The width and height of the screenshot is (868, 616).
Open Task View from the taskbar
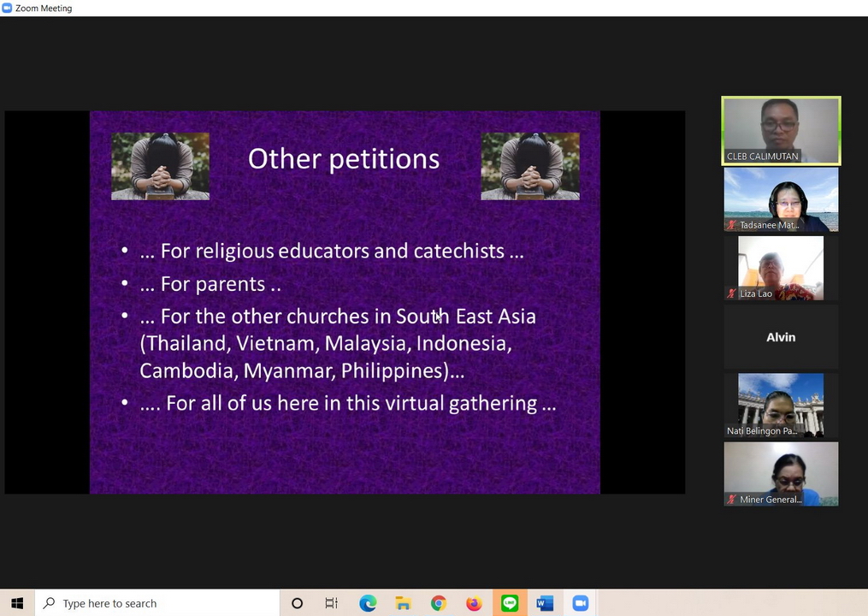[x=332, y=603]
